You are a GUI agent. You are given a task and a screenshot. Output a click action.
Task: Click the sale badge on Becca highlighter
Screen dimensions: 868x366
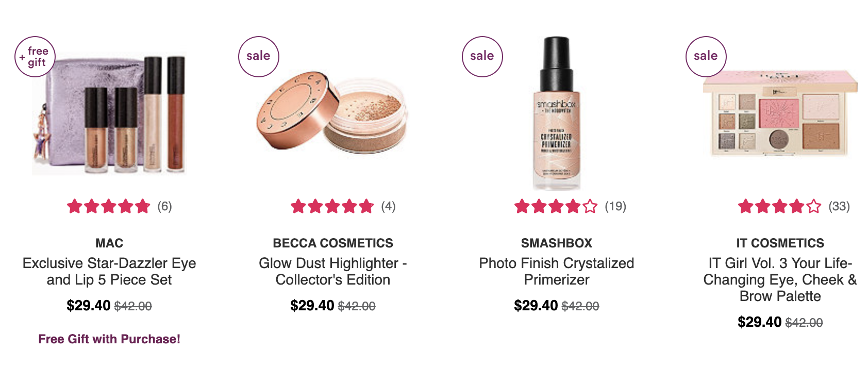tap(259, 57)
